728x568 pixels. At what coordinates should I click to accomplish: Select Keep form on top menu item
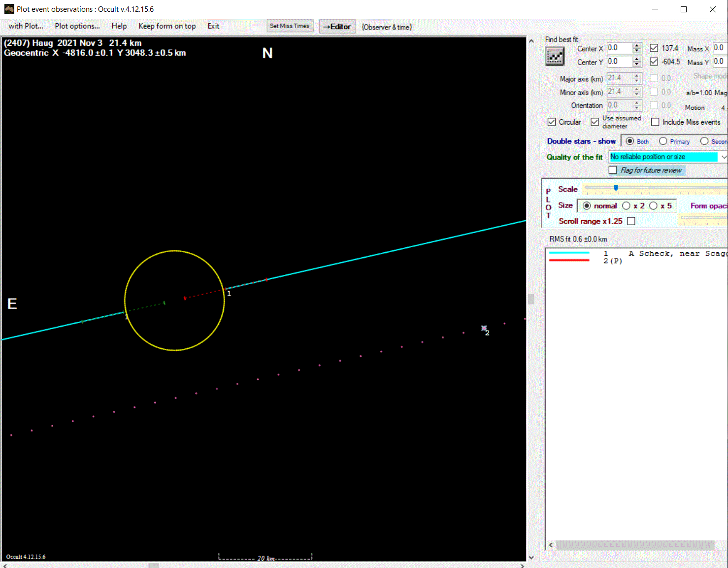click(x=167, y=26)
